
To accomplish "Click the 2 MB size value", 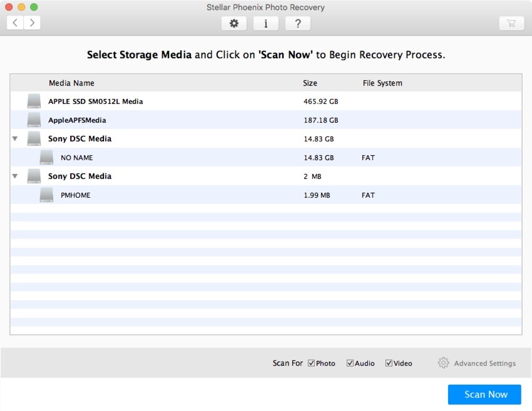I will (x=312, y=176).
